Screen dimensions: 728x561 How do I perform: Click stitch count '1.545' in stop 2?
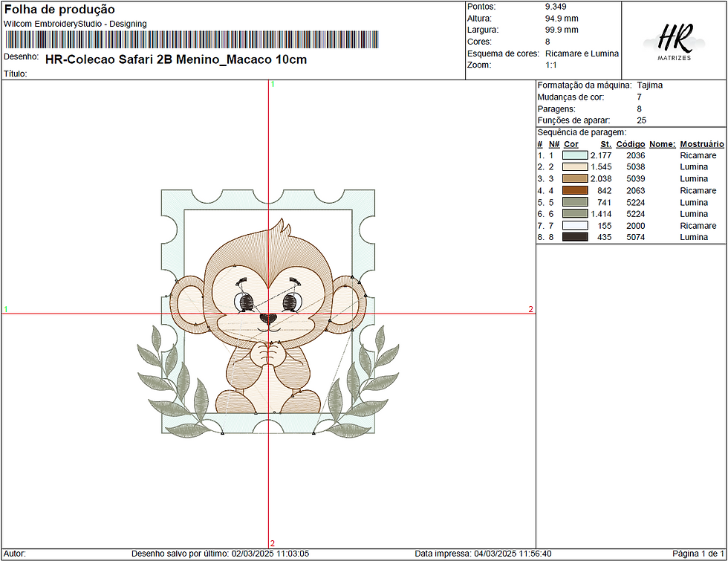(x=601, y=166)
